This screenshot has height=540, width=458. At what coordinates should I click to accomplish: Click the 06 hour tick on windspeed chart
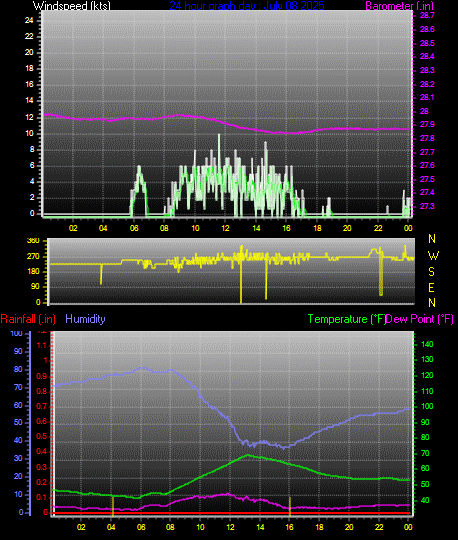click(x=134, y=228)
